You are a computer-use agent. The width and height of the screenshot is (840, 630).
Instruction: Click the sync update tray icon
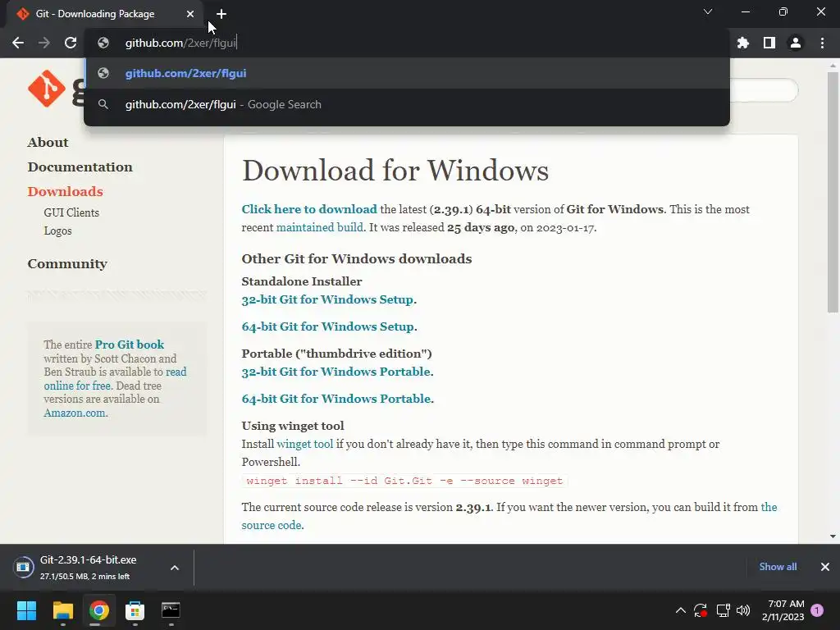coord(701,610)
